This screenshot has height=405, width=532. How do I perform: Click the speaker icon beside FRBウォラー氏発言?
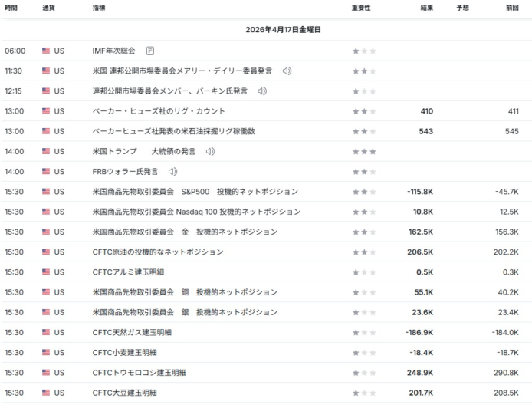[x=173, y=171]
